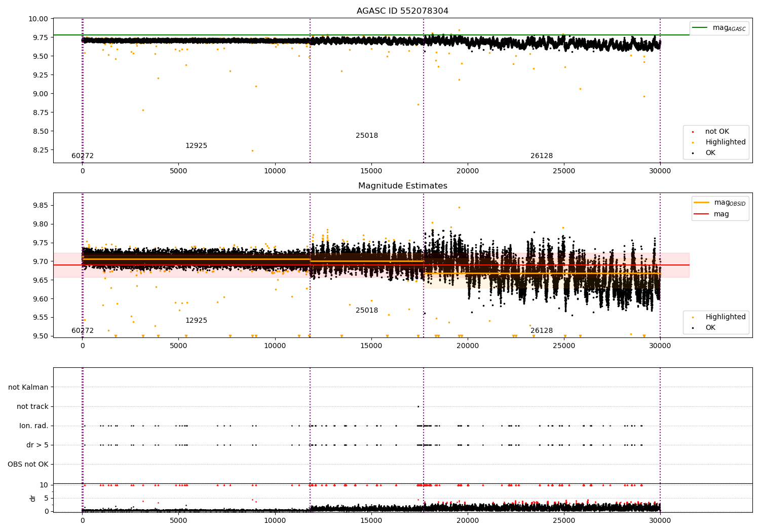Click obsid label 25018 in top plot

367,136
